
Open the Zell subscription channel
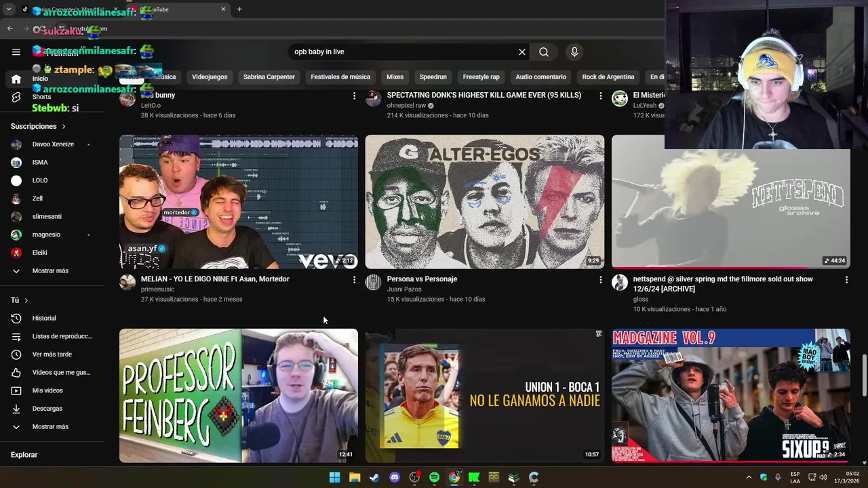[37, 199]
